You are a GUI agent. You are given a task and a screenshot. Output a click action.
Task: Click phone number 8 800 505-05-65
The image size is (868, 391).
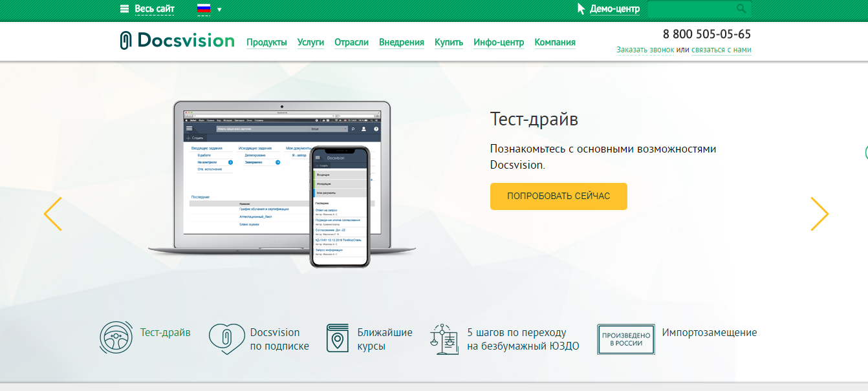click(707, 34)
